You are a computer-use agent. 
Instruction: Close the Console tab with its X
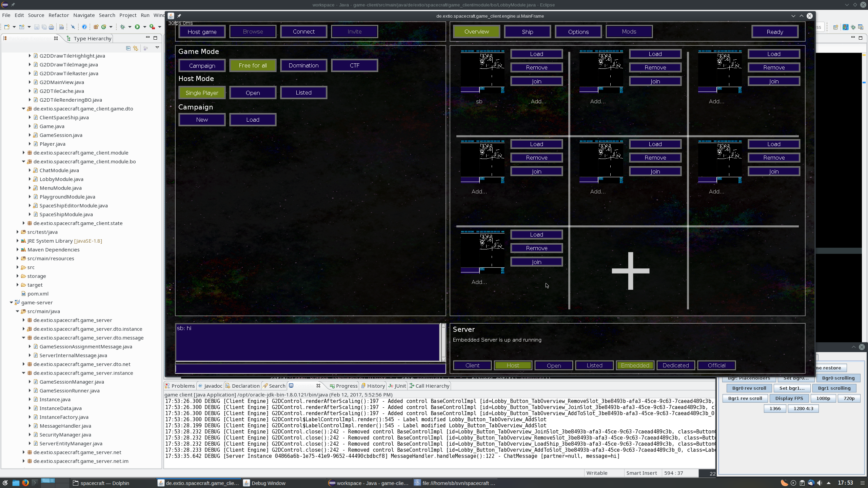(x=318, y=386)
